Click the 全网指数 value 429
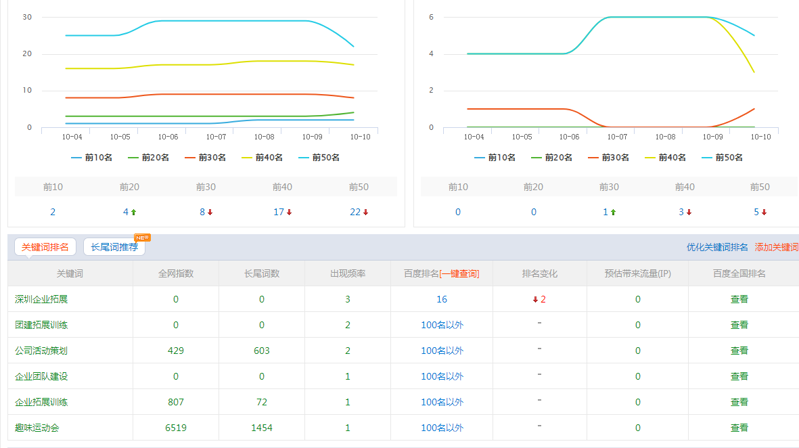 176,351
